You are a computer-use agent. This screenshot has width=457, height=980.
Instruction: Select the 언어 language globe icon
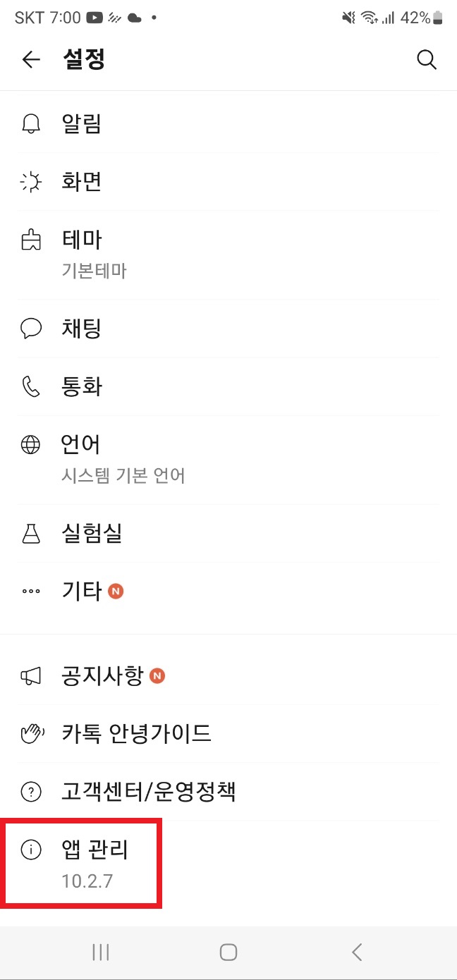[x=31, y=444]
